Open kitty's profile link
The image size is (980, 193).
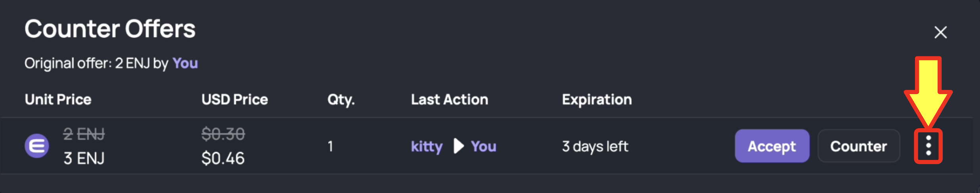pos(427,147)
